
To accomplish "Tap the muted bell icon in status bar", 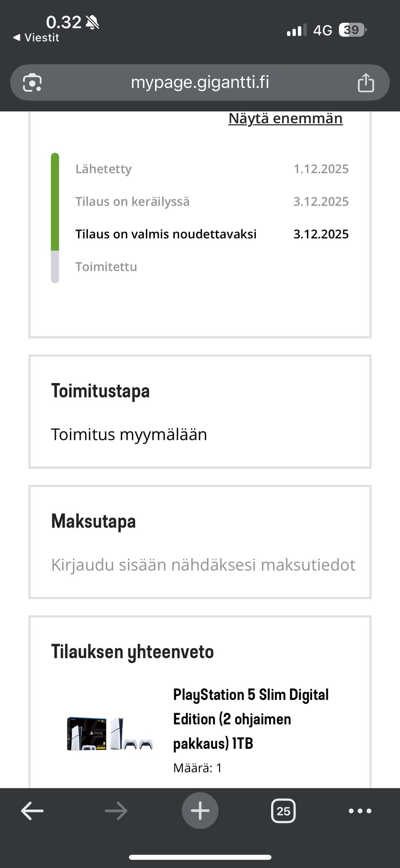I will point(92,23).
